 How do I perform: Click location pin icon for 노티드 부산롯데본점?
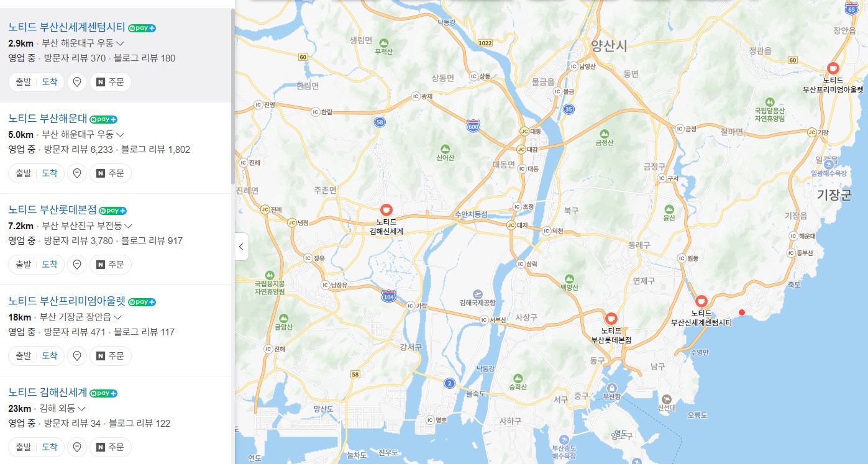77,265
